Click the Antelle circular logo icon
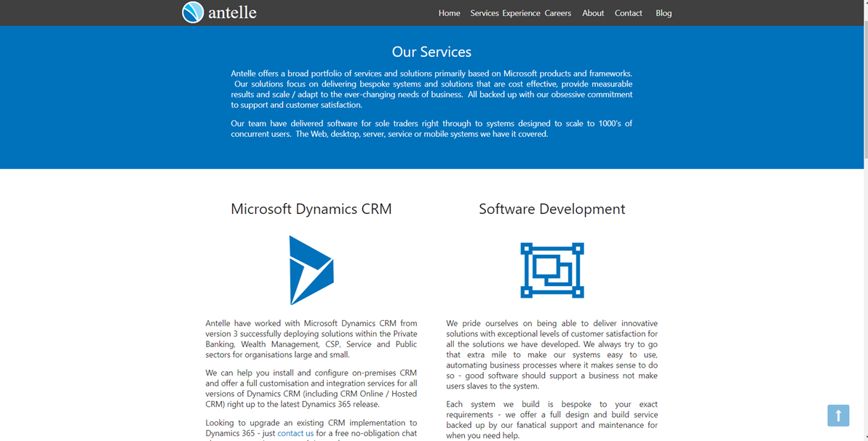Image resolution: width=868 pixels, height=441 pixels. (193, 12)
